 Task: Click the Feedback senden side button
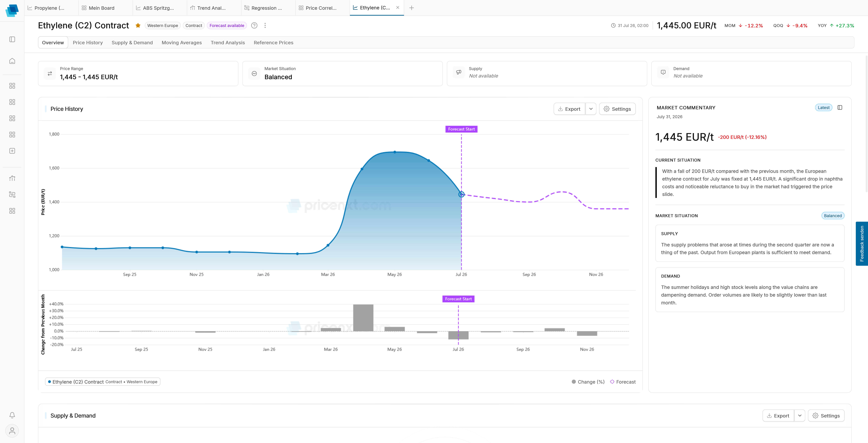pos(862,244)
